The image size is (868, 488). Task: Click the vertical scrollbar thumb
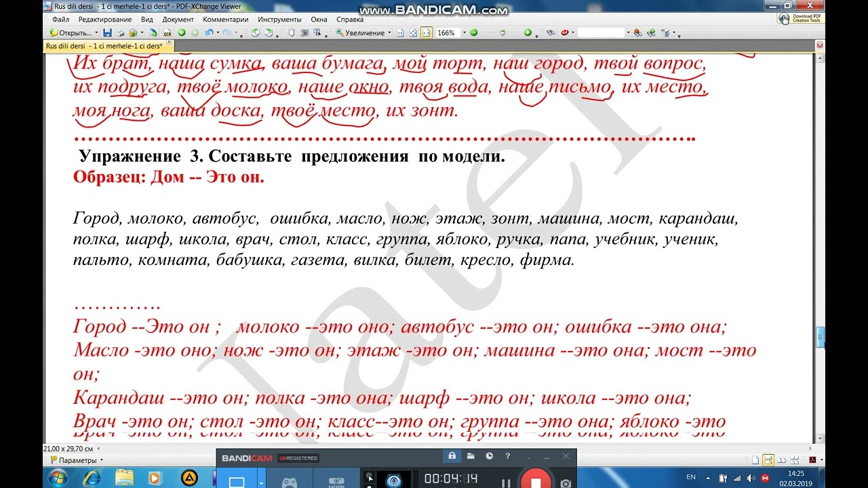pos(820,337)
